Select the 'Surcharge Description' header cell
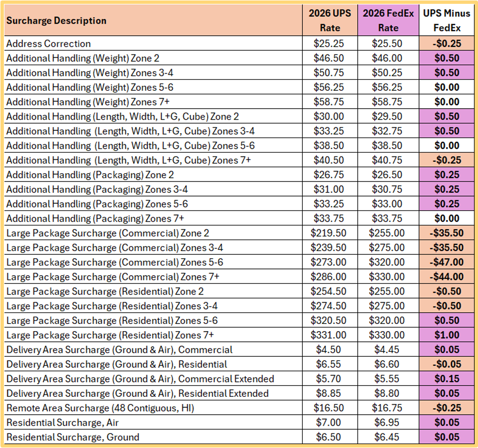Screen dimensions: 478x448 click(154, 20)
